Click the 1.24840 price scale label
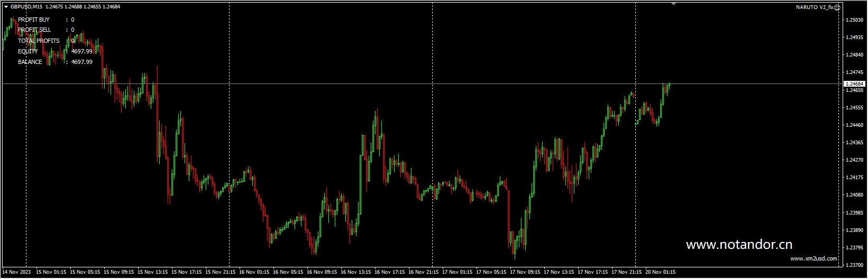Screen dimensions: 868x279 [x=855, y=55]
